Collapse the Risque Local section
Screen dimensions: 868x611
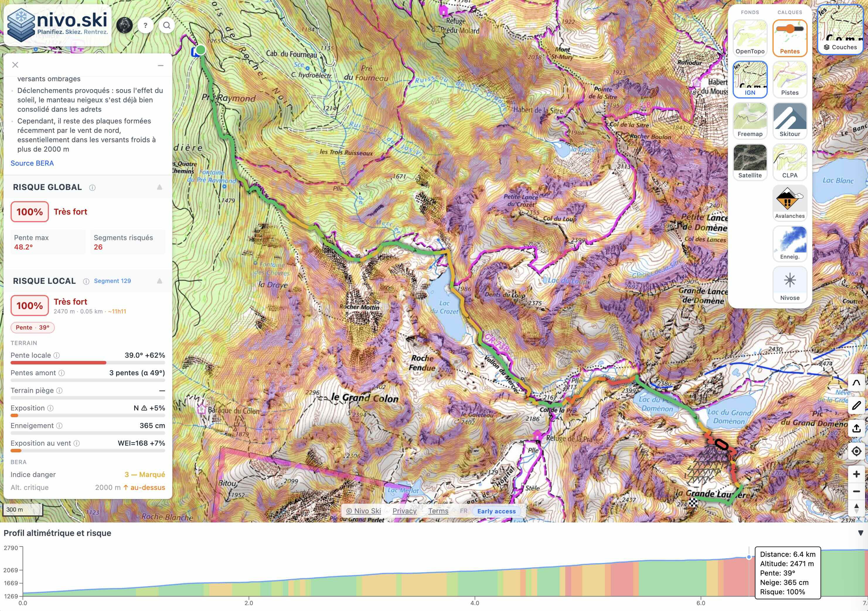(159, 281)
